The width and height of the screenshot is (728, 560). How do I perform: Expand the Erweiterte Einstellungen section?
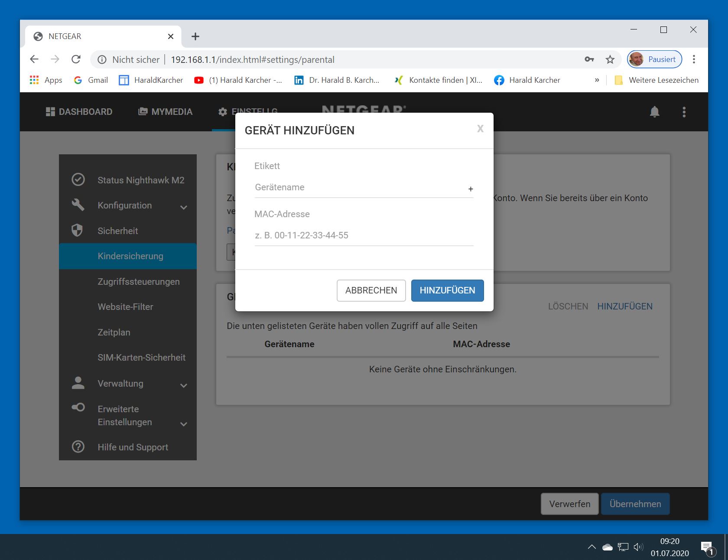point(183,423)
